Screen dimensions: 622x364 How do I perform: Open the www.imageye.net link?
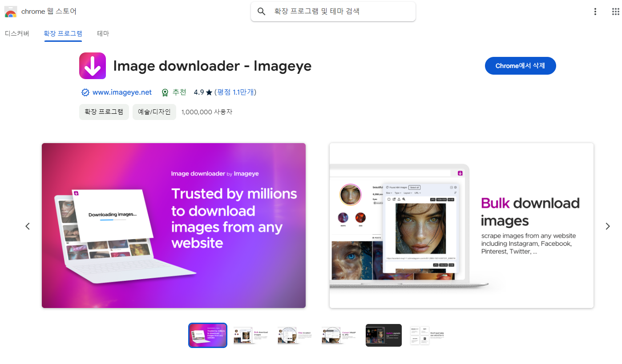click(122, 92)
